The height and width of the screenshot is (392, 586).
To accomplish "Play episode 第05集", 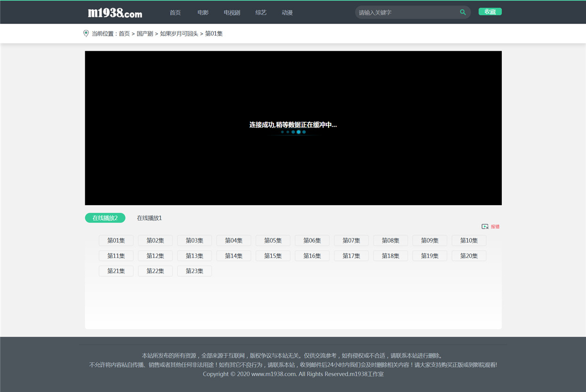I will pos(273,240).
